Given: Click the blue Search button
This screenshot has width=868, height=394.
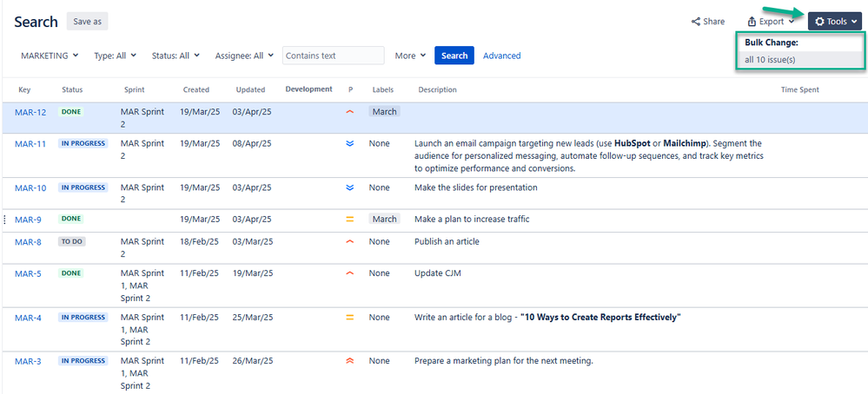Looking at the screenshot, I should tap(454, 56).
